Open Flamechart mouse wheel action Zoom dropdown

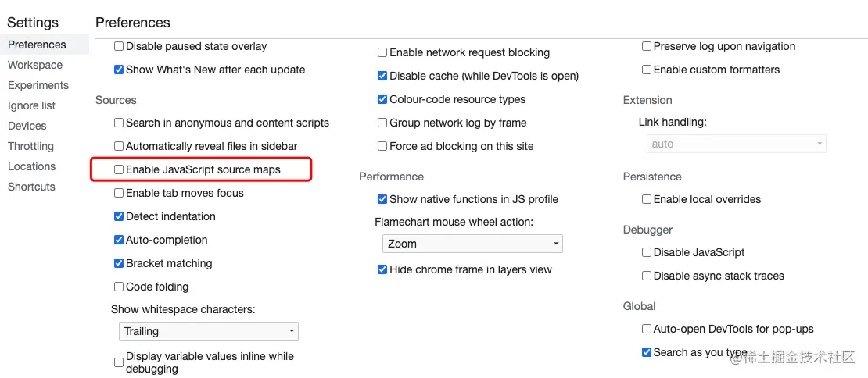point(472,244)
